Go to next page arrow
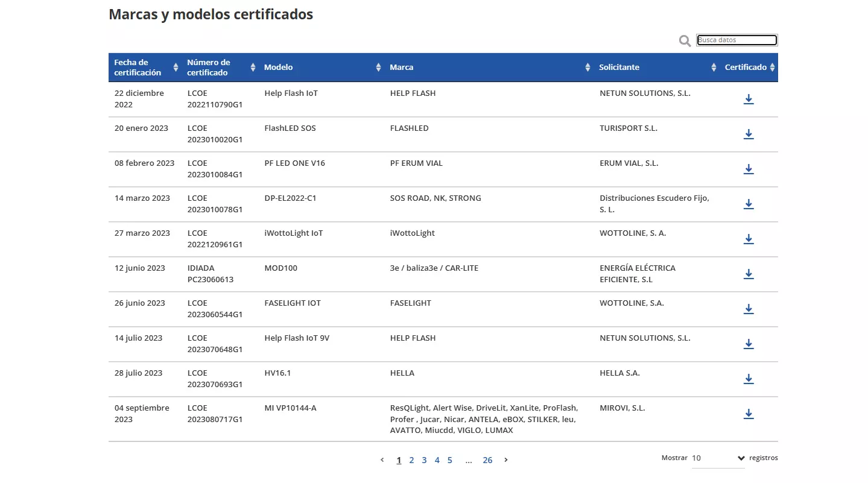This screenshot has height=483, width=868. click(506, 460)
